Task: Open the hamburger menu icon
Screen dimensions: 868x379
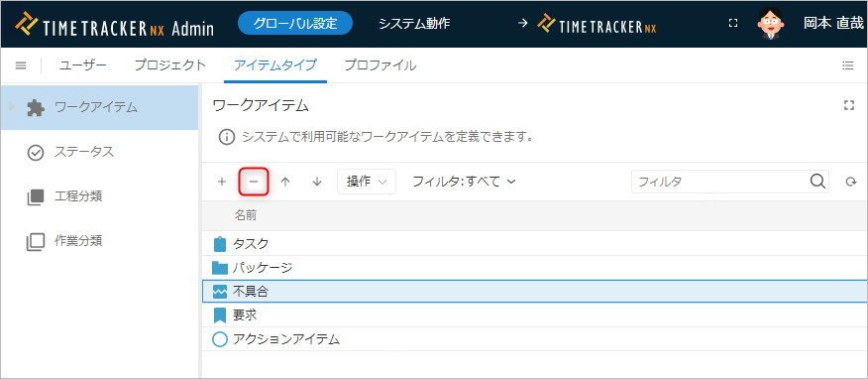Action: click(21, 65)
